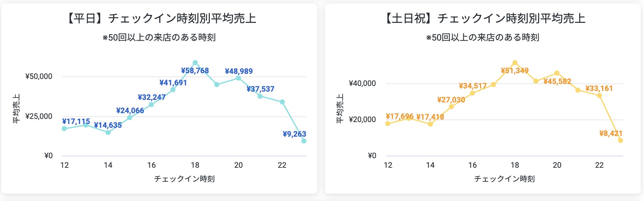Screen dimensions: 644x201
Task: Click the weekend data point labeled ¥27,030
Action: pos(451,107)
